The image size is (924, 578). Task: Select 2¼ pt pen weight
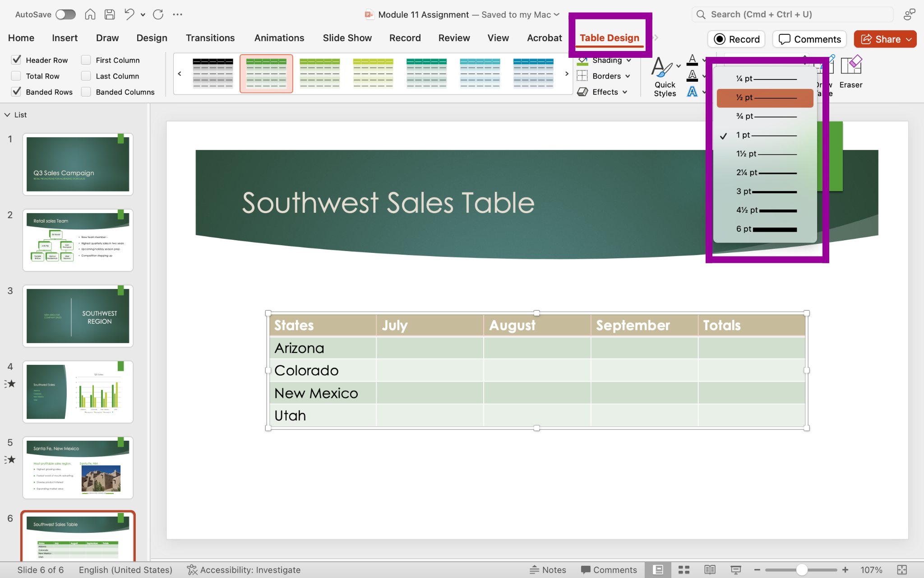coord(765,172)
